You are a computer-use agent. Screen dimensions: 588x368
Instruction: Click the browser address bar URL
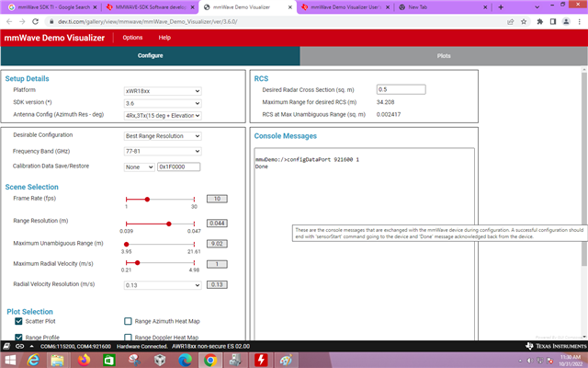point(148,22)
